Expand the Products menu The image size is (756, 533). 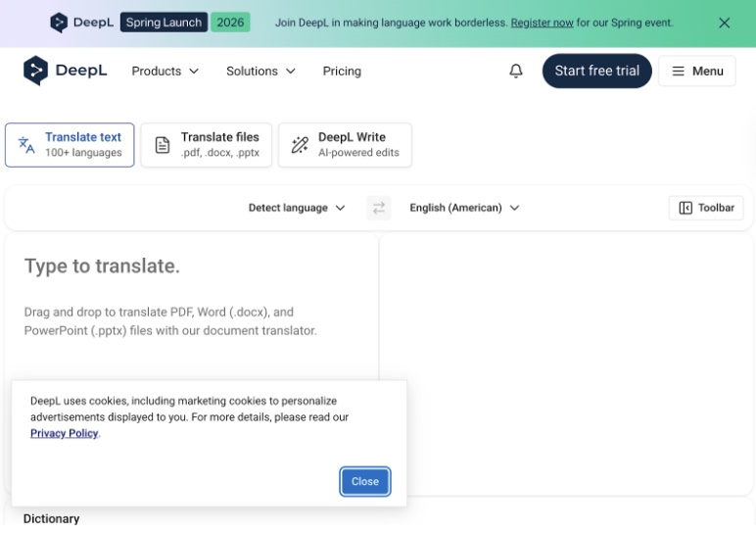click(165, 71)
